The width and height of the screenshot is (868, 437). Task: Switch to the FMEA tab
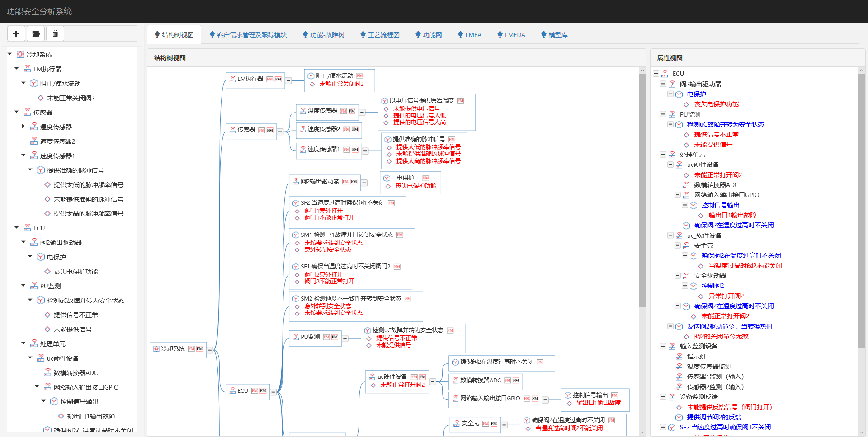tap(470, 34)
